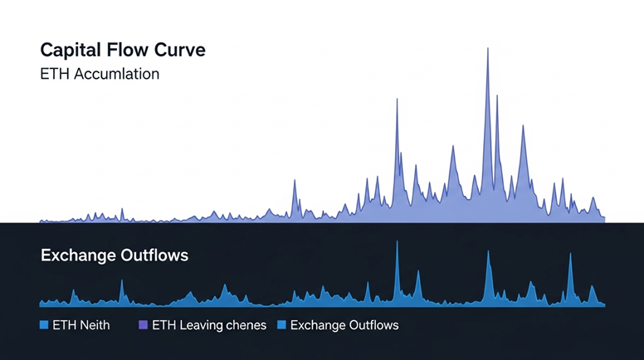Click the Exchange Outflows legend color square
This screenshot has height=360, width=644.
click(x=281, y=325)
